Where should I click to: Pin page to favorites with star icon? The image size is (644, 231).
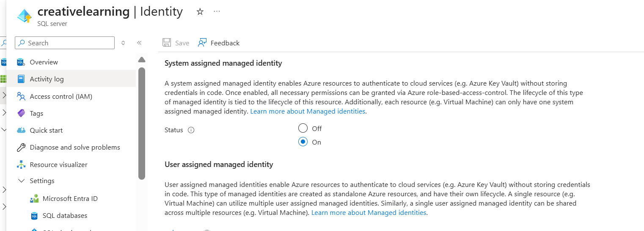(x=200, y=12)
